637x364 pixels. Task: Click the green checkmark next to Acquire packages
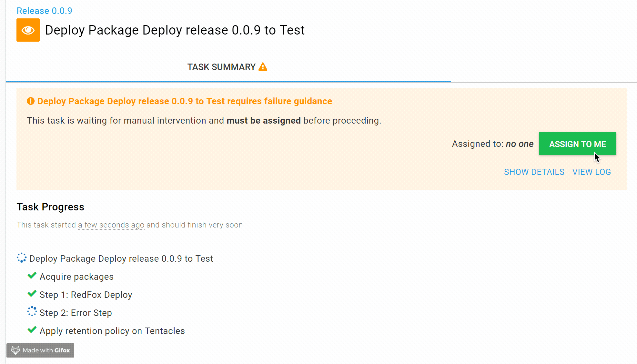click(x=32, y=276)
